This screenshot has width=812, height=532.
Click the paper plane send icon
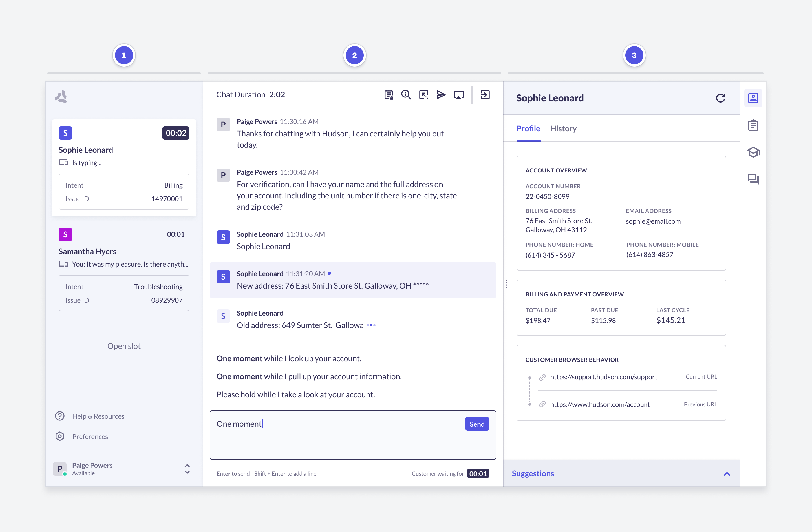(441, 95)
